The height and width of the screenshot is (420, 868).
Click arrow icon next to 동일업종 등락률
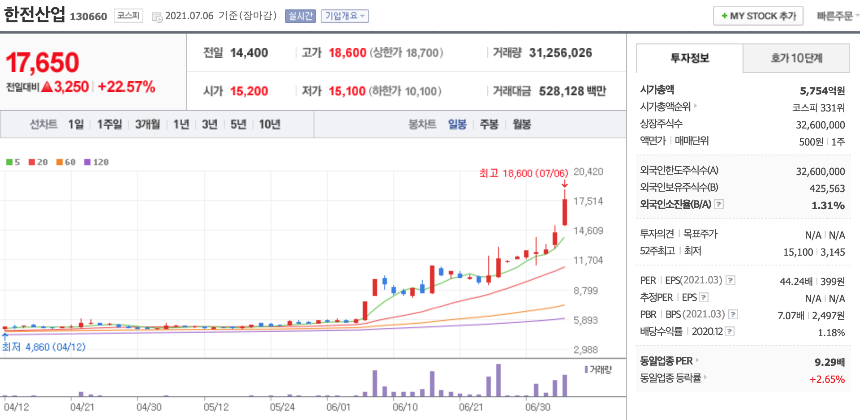click(705, 377)
